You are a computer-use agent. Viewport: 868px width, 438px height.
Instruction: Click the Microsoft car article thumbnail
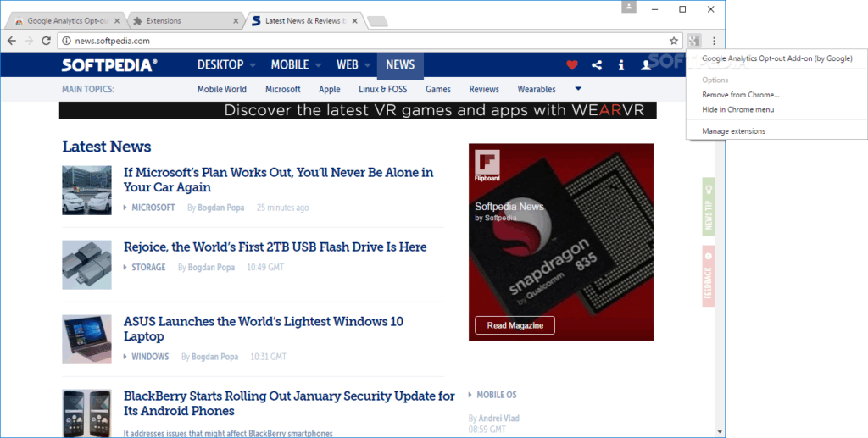click(87, 191)
